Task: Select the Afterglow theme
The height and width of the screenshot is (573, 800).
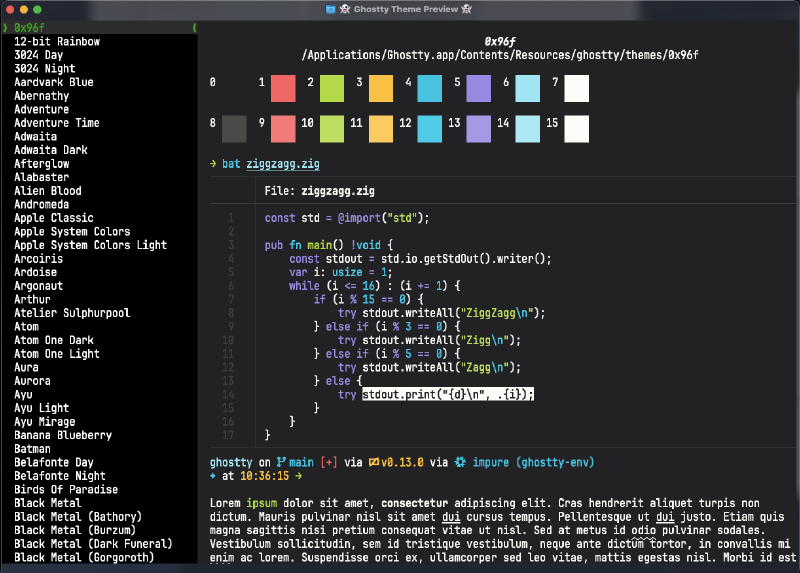Action: click(41, 164)
